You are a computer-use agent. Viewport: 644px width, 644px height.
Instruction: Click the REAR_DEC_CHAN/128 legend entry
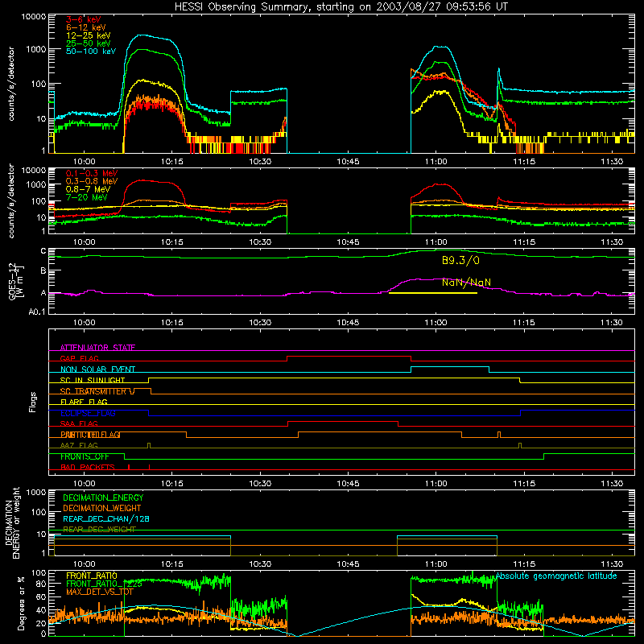106,518
